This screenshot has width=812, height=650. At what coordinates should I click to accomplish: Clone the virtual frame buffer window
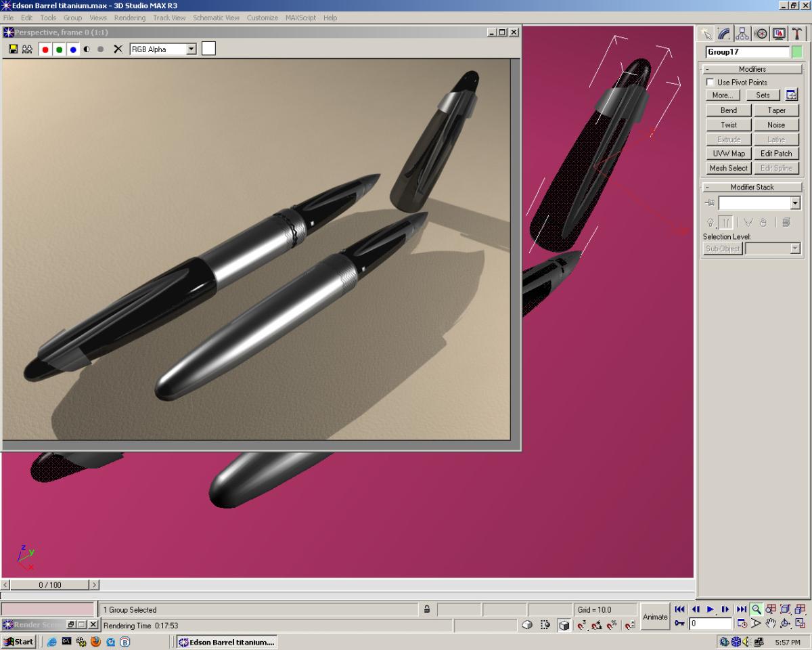27,49
